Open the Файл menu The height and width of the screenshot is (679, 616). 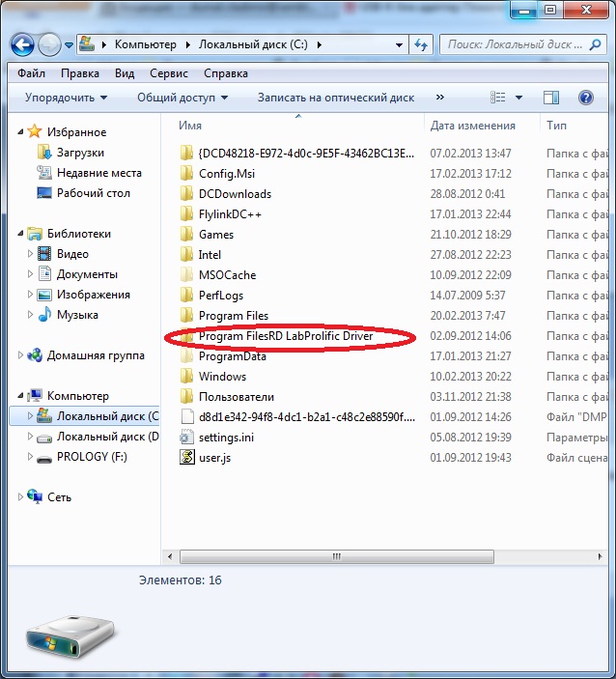pos(31,73)
